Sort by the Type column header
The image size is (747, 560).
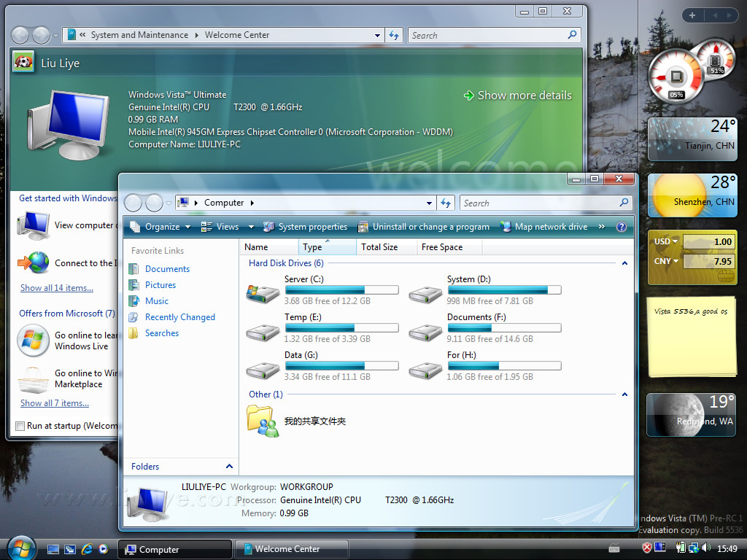(328, 247)
